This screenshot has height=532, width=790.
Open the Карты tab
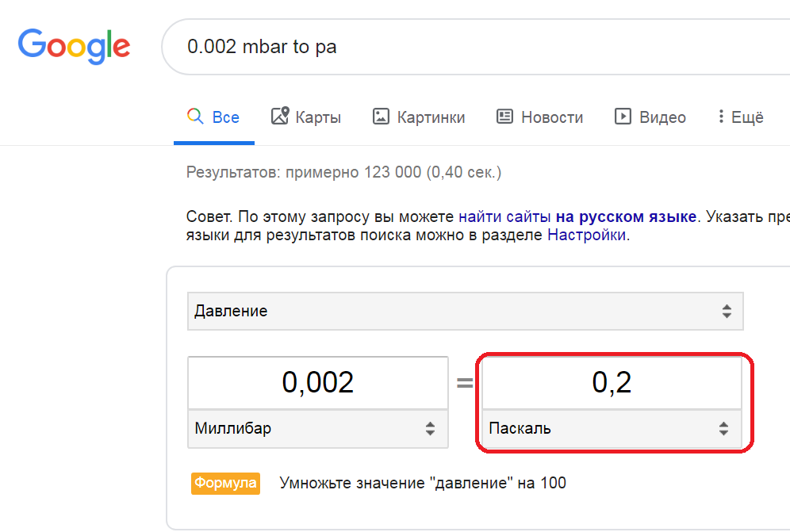(318, 117)
